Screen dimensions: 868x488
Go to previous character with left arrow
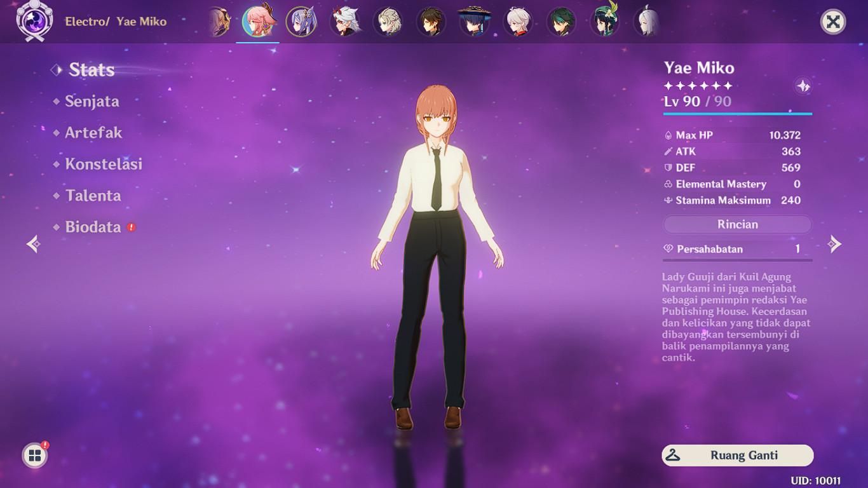coord(34,243)
